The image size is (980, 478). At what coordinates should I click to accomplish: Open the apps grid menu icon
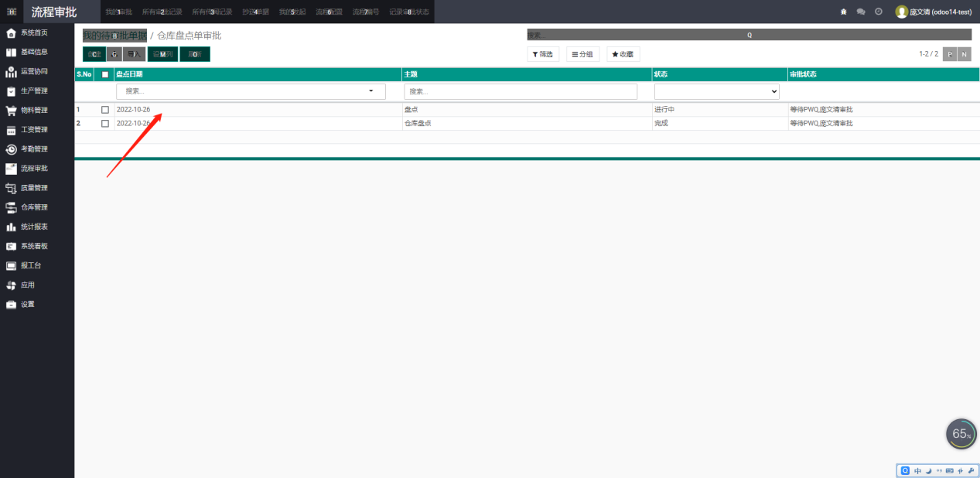tap(12, 12)
